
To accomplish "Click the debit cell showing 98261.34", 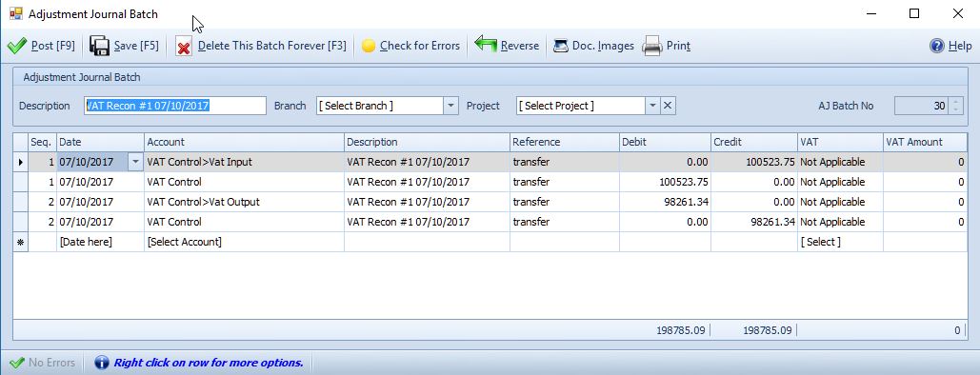I will point(665,202).
